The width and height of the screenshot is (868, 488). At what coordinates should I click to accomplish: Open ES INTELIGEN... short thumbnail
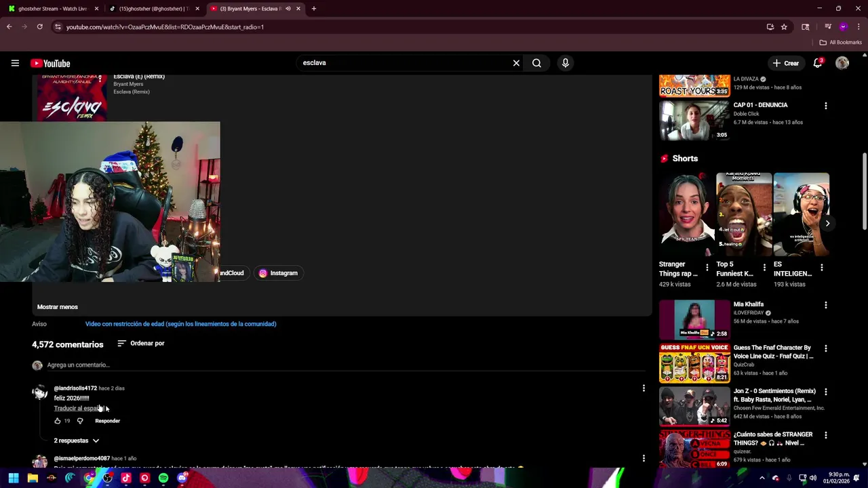pos(802,215)
